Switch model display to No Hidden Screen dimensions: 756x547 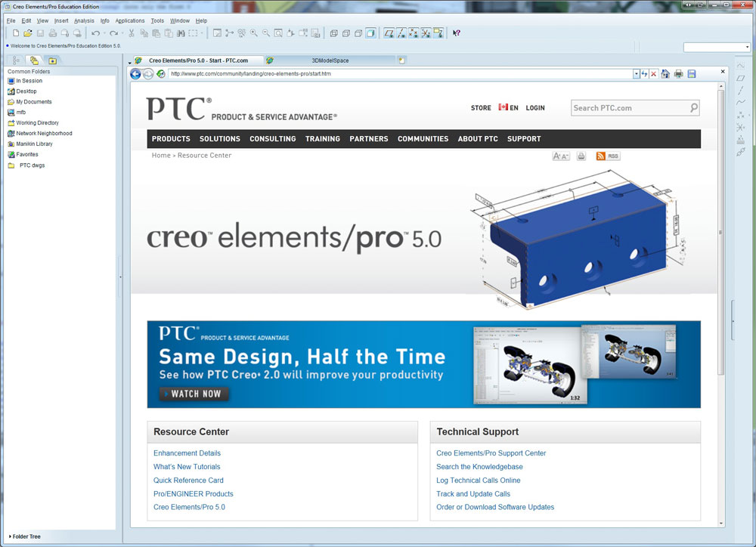[358, 33]
